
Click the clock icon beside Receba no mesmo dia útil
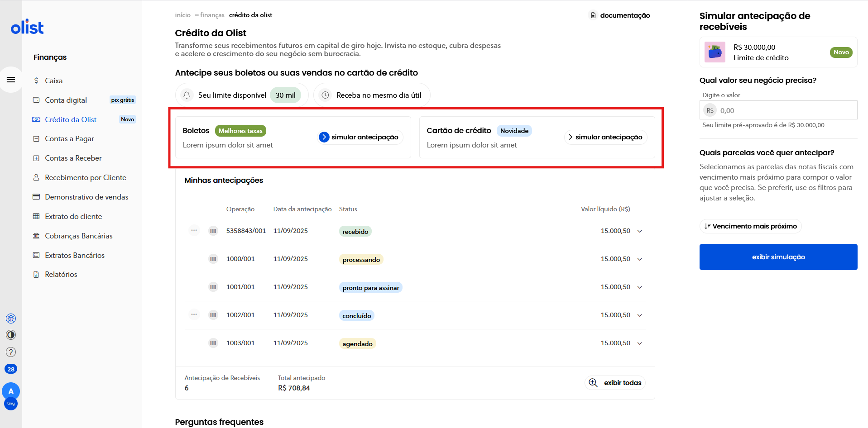325,95
